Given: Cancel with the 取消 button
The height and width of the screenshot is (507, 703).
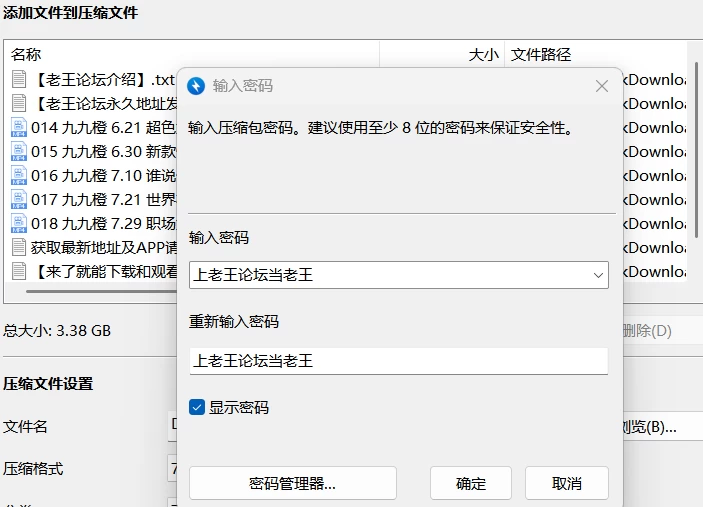Looking at the screenshot, I should tap(567, 483).
